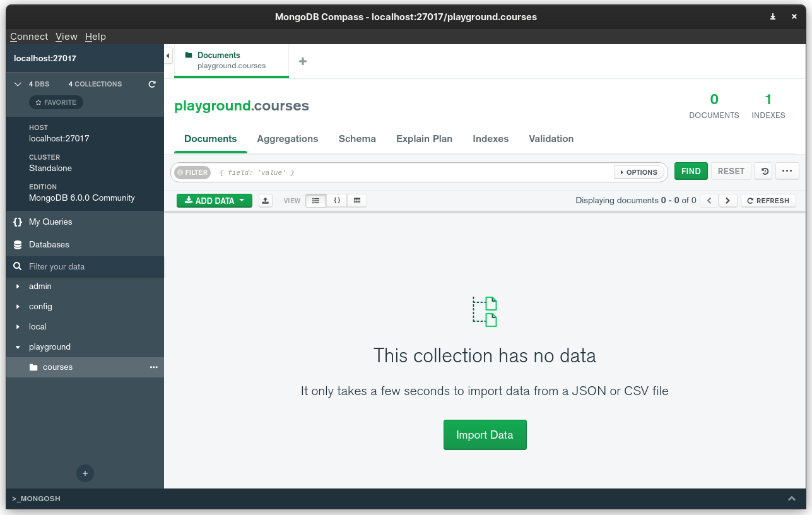Switch to list view

[x=316, y=201]
